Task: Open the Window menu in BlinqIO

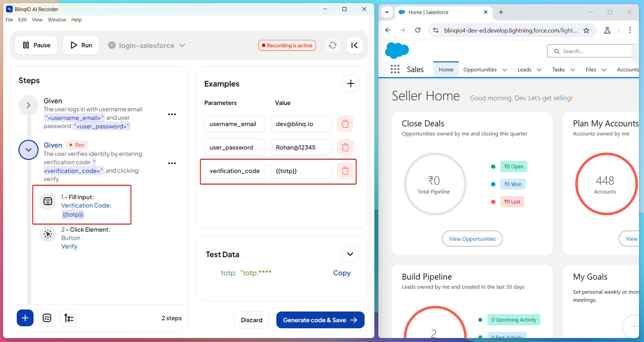Action: coord(57,20)
